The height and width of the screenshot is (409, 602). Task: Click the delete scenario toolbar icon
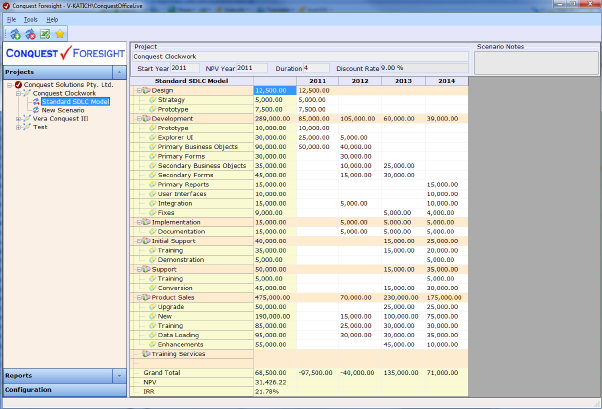pyautogui.click(x=30, y=34)
